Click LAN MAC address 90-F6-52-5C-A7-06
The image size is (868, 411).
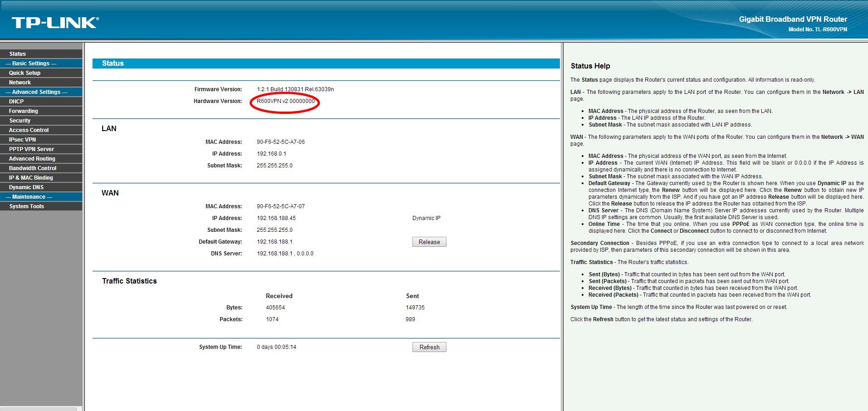pos(281,142)
